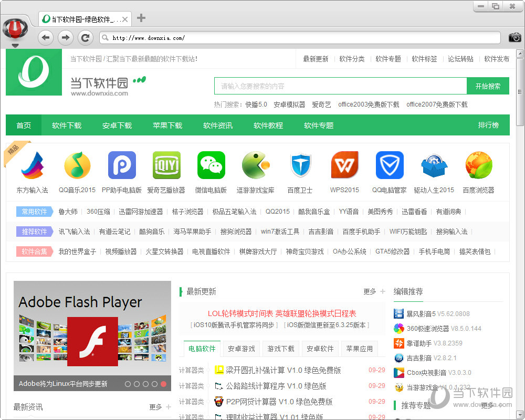
Task: Click the browser forward arrow button
Action: (66, 37)
